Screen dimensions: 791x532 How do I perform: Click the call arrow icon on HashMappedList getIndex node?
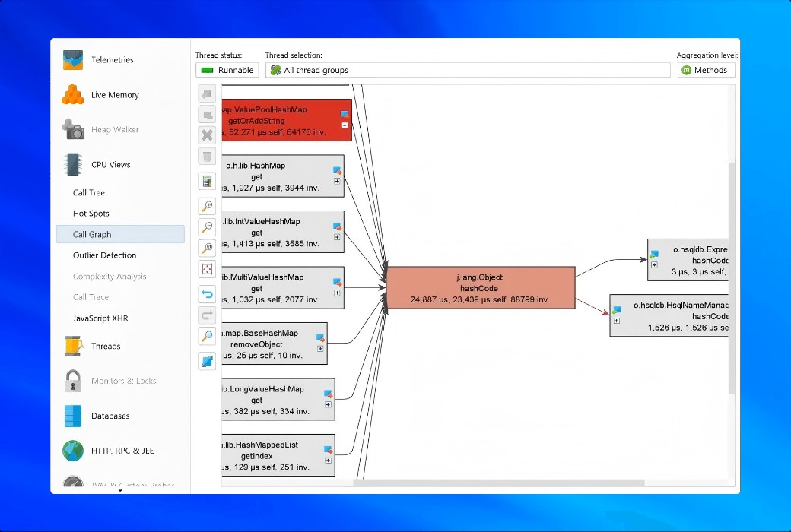click(x=329, y=451)
